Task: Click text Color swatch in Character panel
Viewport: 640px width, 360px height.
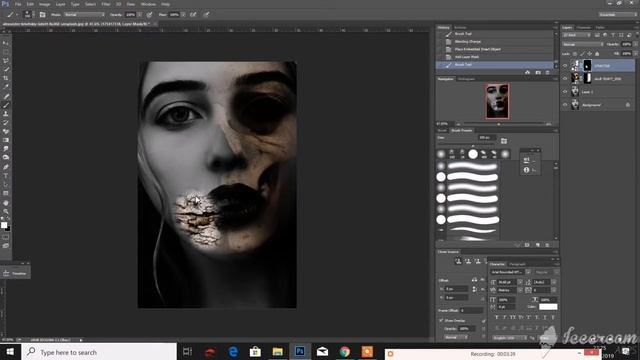Action: 548,307
